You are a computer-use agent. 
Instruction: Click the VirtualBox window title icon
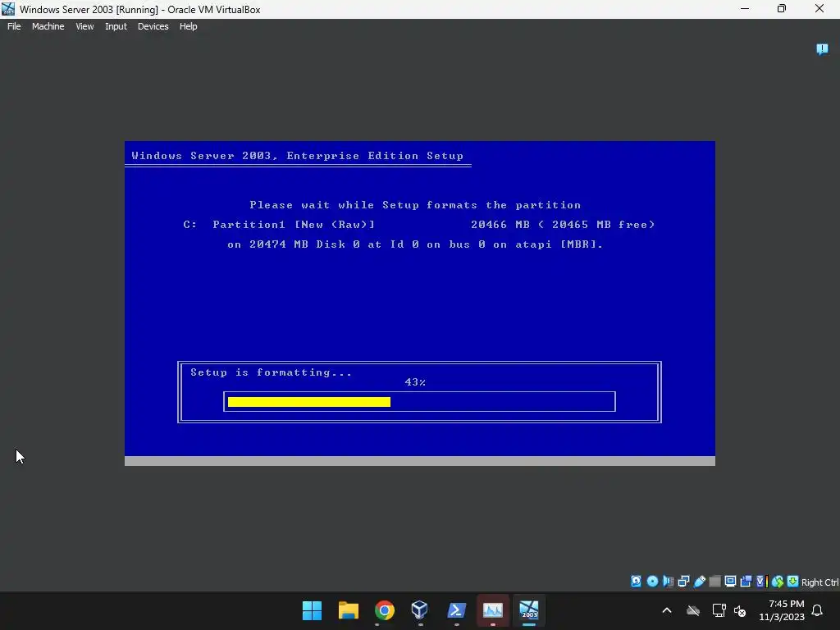tap(8, 9)
